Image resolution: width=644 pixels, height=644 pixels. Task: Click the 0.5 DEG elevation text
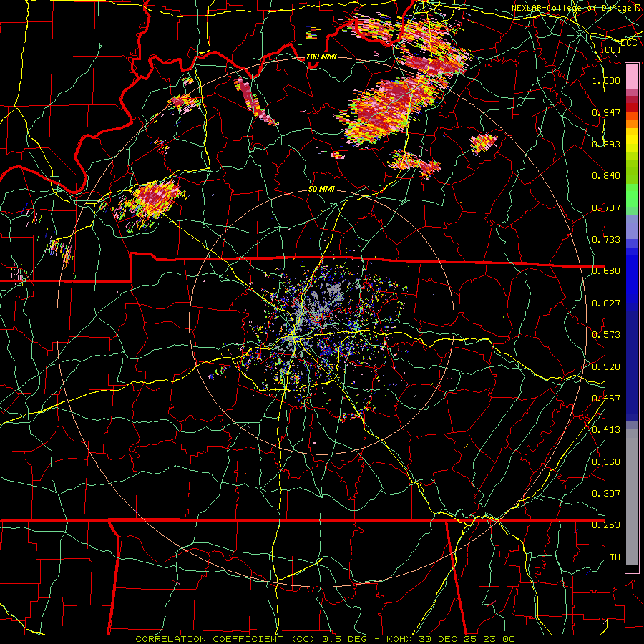[344, 639]
